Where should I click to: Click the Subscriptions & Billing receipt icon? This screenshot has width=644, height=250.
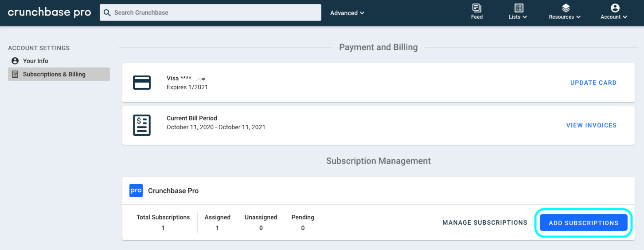15,74
